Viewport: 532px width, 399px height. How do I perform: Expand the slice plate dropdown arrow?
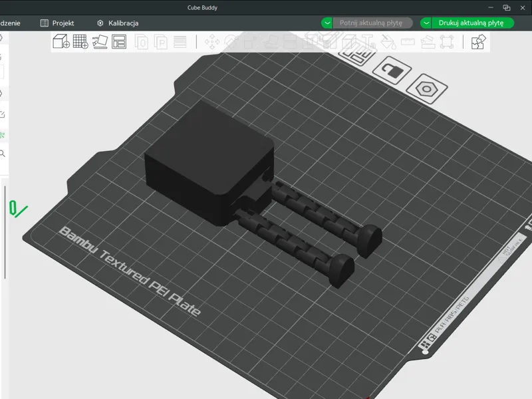[327, 23]
